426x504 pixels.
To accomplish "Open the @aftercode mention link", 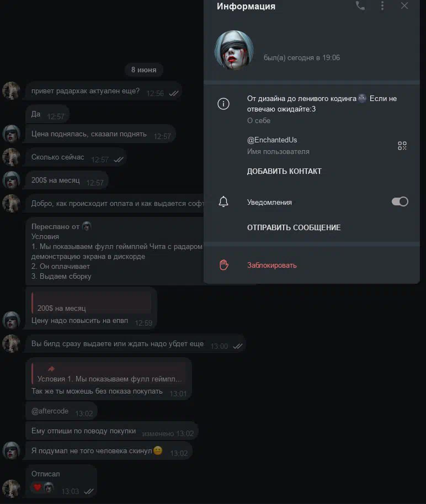I will (50, 411).
